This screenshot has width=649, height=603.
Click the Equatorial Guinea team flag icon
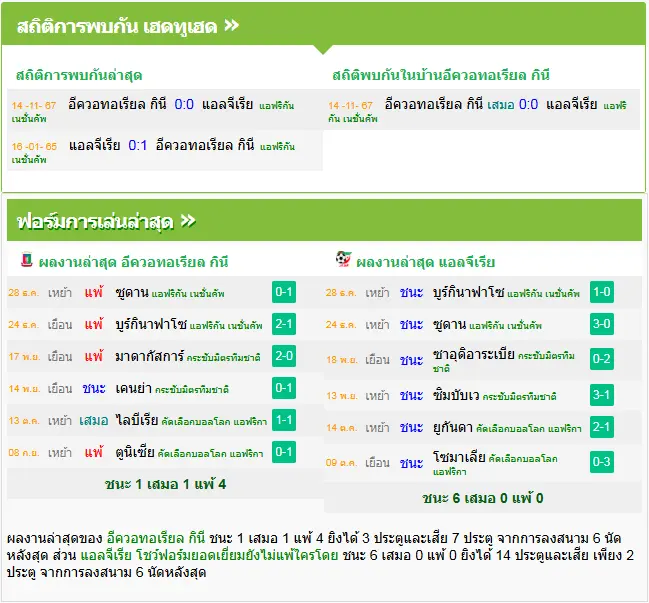click(x=26, y=259)
